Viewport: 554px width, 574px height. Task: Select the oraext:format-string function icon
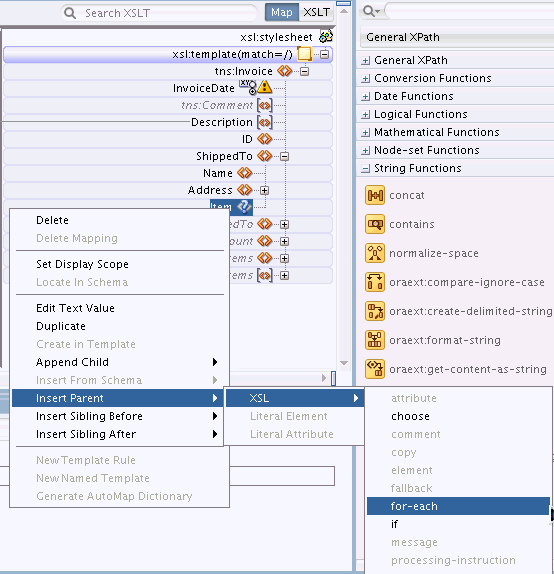tap(375, 340)
